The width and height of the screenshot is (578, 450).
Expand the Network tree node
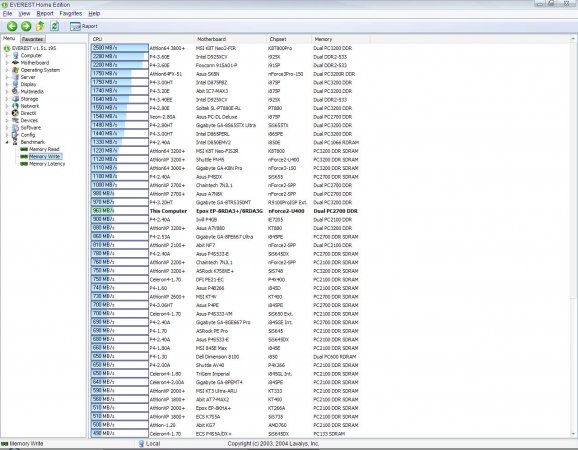[7, 106]
